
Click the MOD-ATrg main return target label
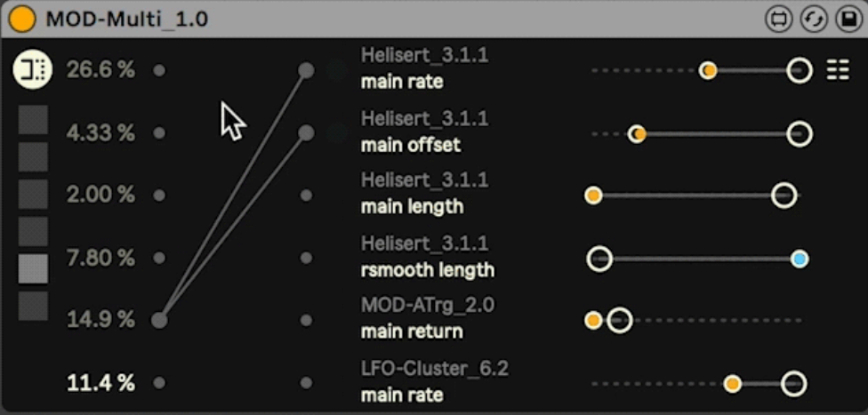point(428,319)
